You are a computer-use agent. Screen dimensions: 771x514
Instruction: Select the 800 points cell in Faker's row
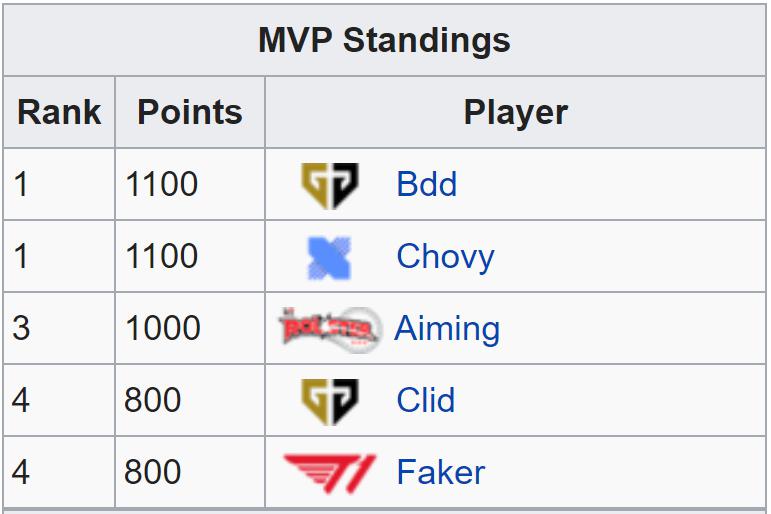point(190,472)
